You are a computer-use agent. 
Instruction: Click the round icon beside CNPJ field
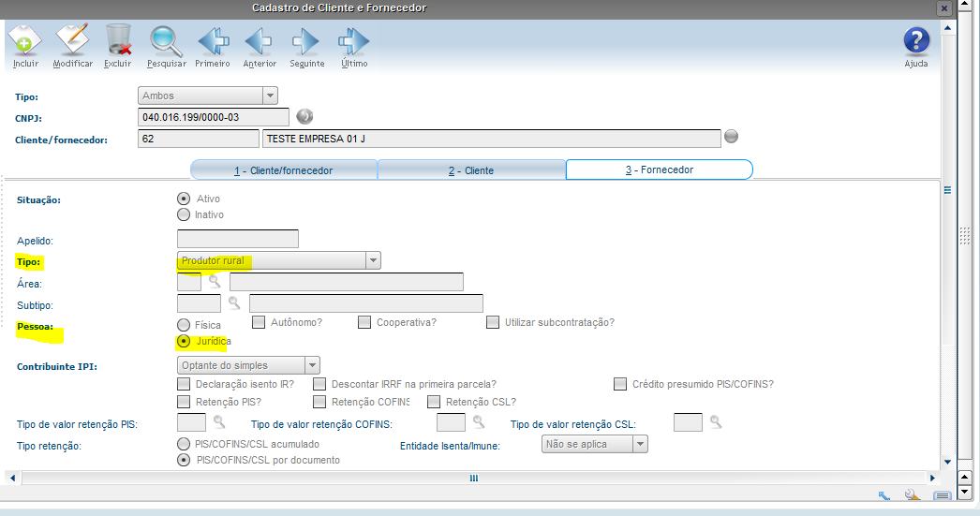coord(304,116)
